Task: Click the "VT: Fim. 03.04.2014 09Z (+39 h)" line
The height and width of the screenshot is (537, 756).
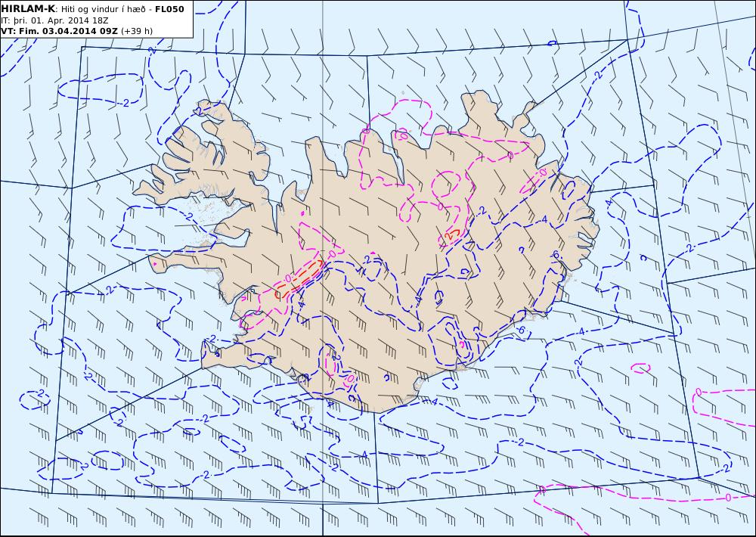Action: point(76,31)
